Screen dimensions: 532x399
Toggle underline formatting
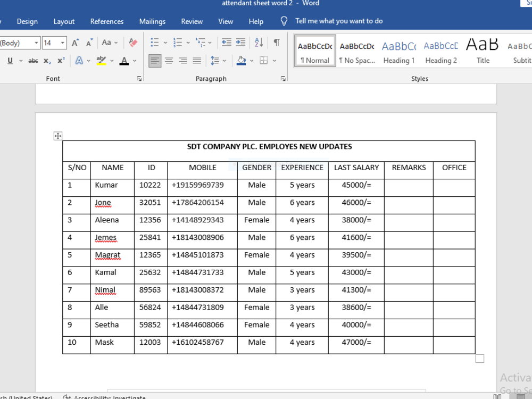(x=10, y=61)
